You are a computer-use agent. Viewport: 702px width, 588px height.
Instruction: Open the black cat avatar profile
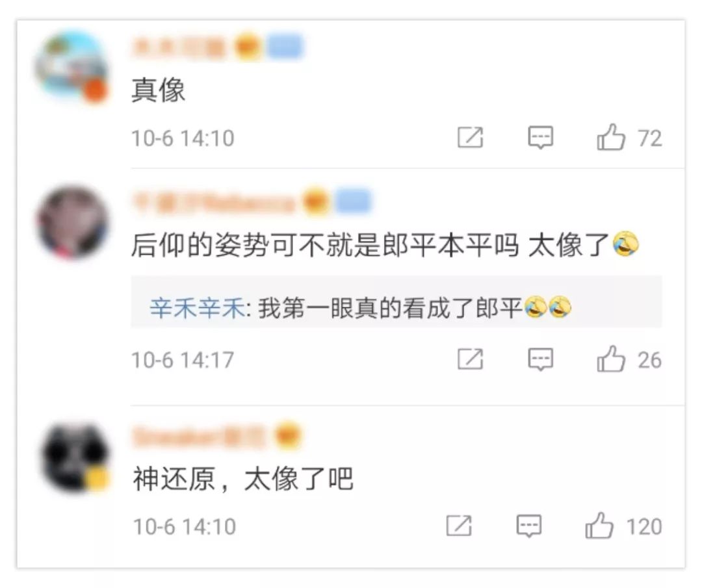pos(75,458)
